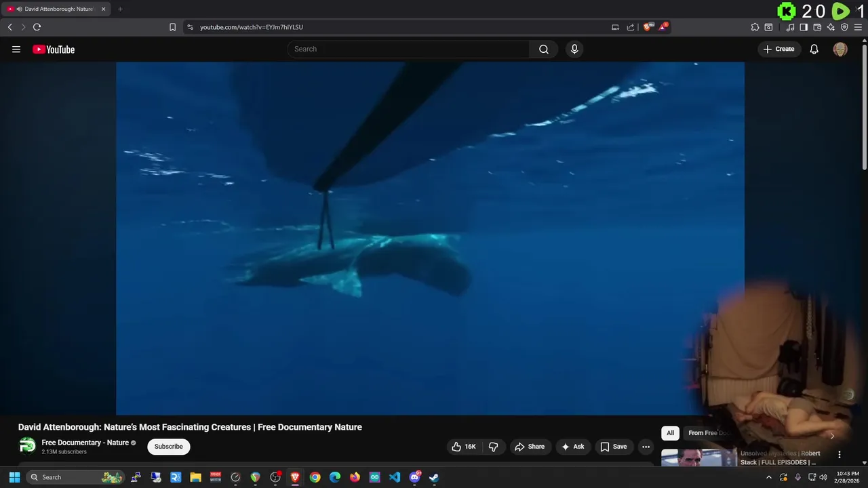This screenshot has width=868, height=488.
Task: Open clock and date 10:43 PM
Action: click(848, 477)
